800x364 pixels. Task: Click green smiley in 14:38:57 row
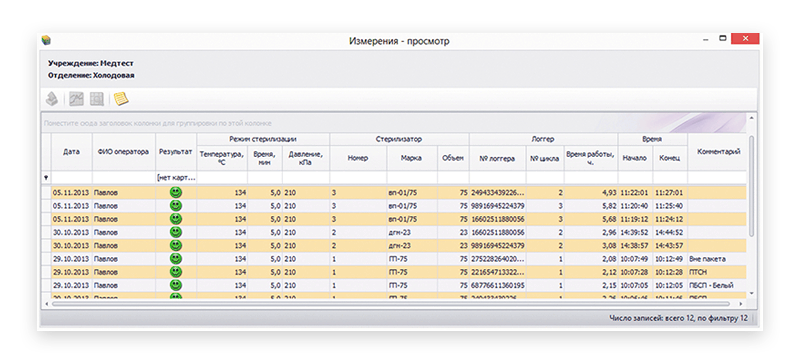[x=176, y=246]
